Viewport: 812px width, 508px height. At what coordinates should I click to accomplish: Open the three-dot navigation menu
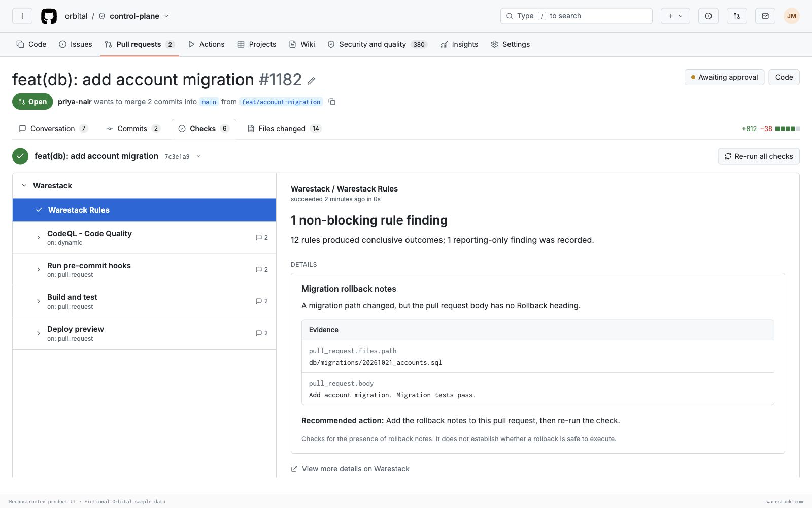[22, 16]
